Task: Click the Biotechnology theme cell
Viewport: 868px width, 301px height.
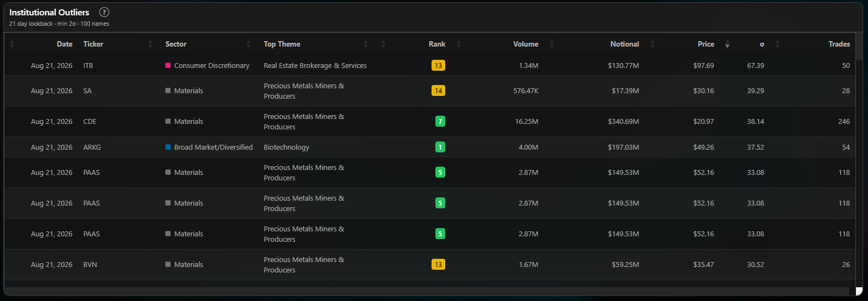Action: click(286, 147)
